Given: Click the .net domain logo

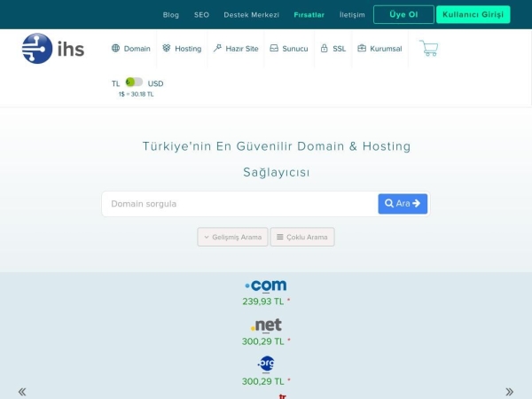Looking at the screenshot, I should pos(266,325).
